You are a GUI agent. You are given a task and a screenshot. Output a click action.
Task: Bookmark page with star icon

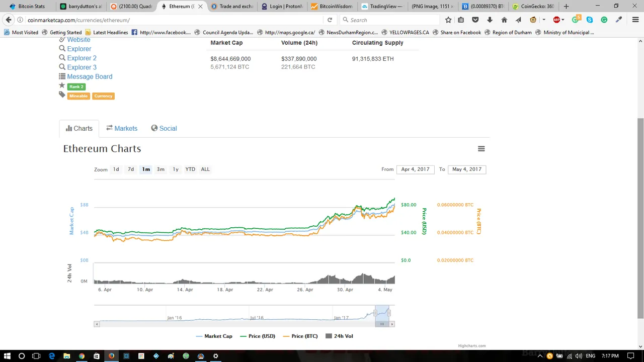click(448, 20)
